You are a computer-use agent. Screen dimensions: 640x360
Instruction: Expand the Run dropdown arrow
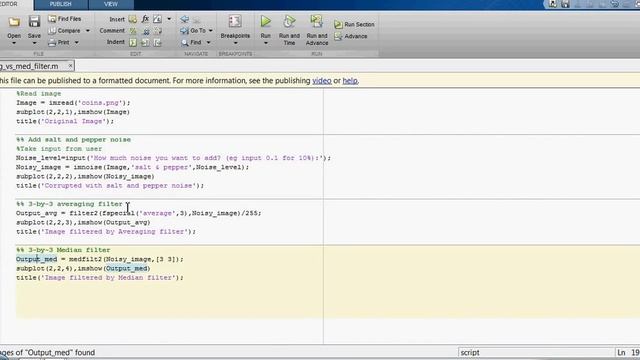point(266,43)
